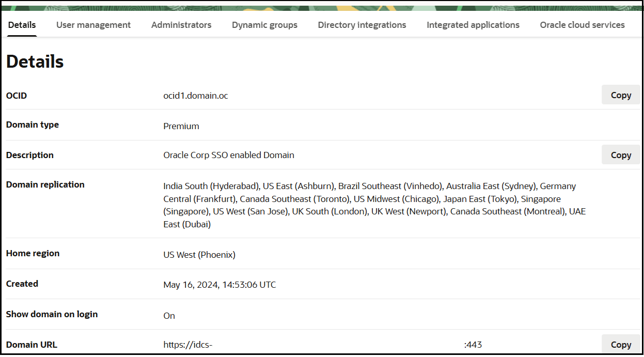Open the Oracle cloud services tab
Viewport: 644px width, 357px height.
[x=582, y=24]
